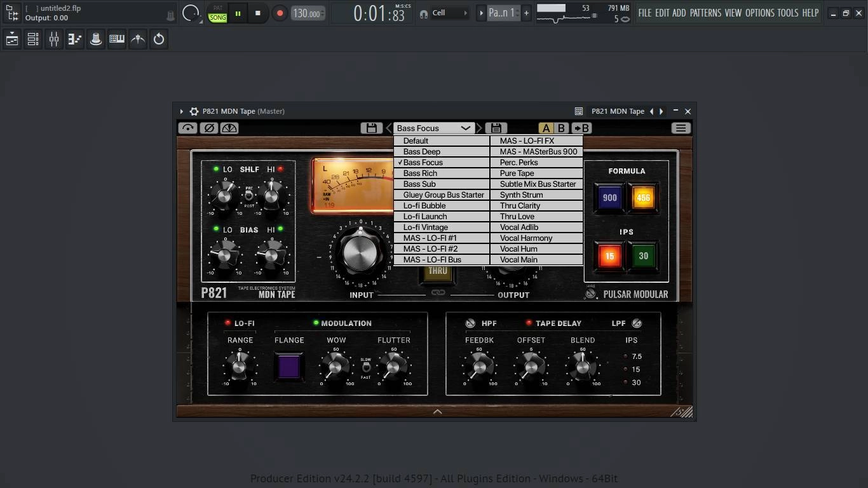Screen dimensions: 868x488
Task: Expand the plugin bottom panel chevron
Action: (437, 412)
